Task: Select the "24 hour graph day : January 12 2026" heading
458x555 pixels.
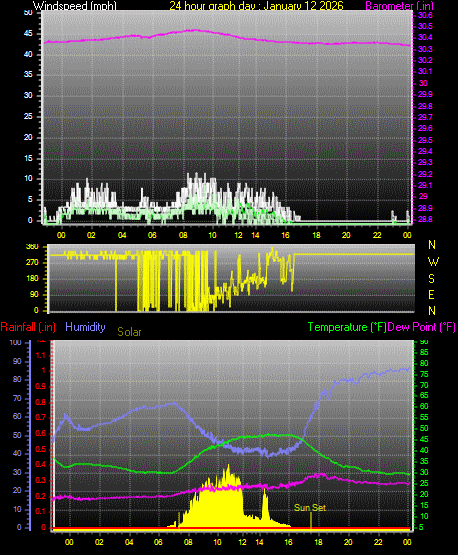Action: click(256, 5)
